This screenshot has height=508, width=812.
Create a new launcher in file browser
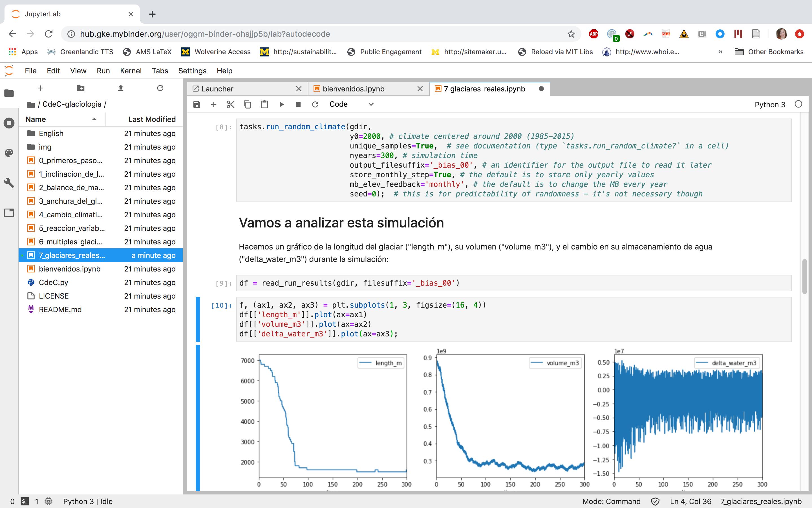[41, 88]
